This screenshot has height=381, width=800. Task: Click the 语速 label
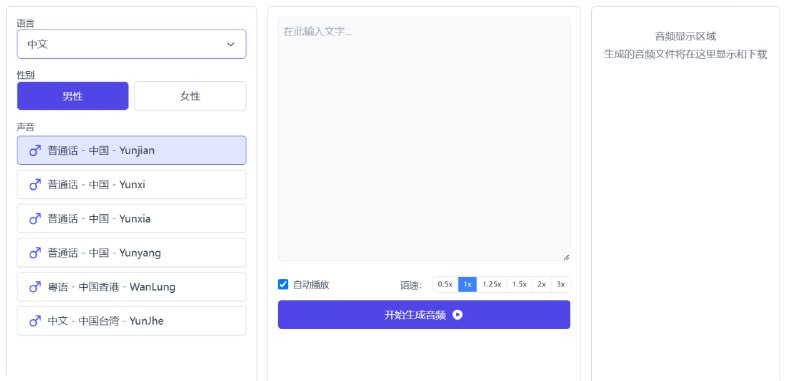pyautogui.click(x=411, y=285)
